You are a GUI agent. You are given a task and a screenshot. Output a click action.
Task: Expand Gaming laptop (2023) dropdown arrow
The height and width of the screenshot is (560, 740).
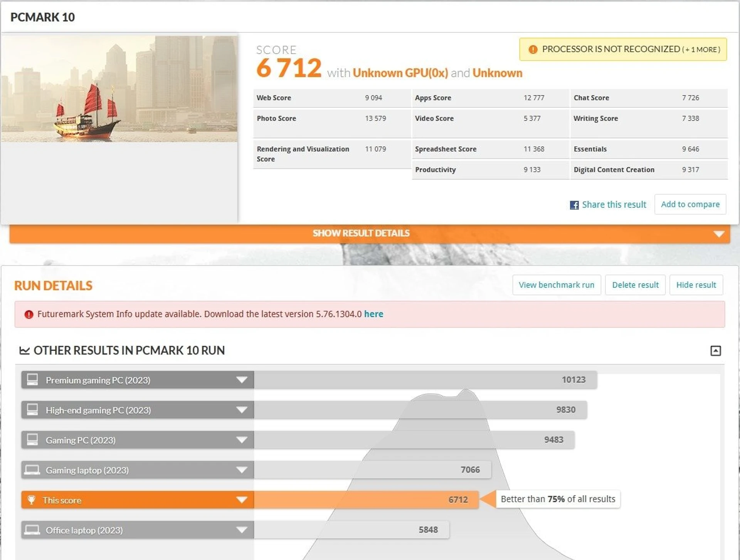tap(242, 470)
